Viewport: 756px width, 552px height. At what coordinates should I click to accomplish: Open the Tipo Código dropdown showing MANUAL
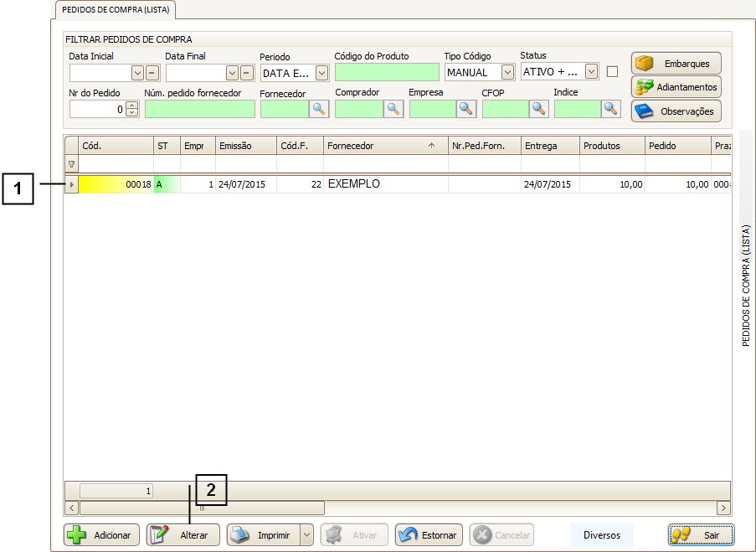click(507, 73)
